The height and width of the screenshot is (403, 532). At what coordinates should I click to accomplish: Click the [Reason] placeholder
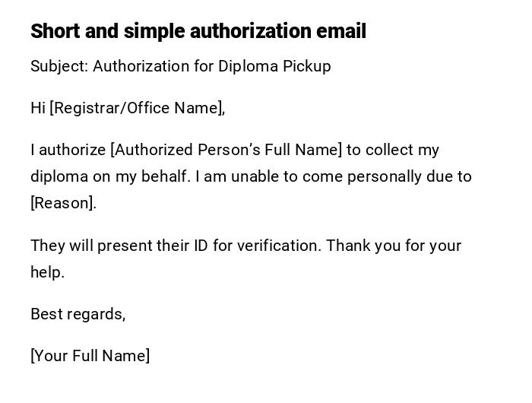coord(63,203)
